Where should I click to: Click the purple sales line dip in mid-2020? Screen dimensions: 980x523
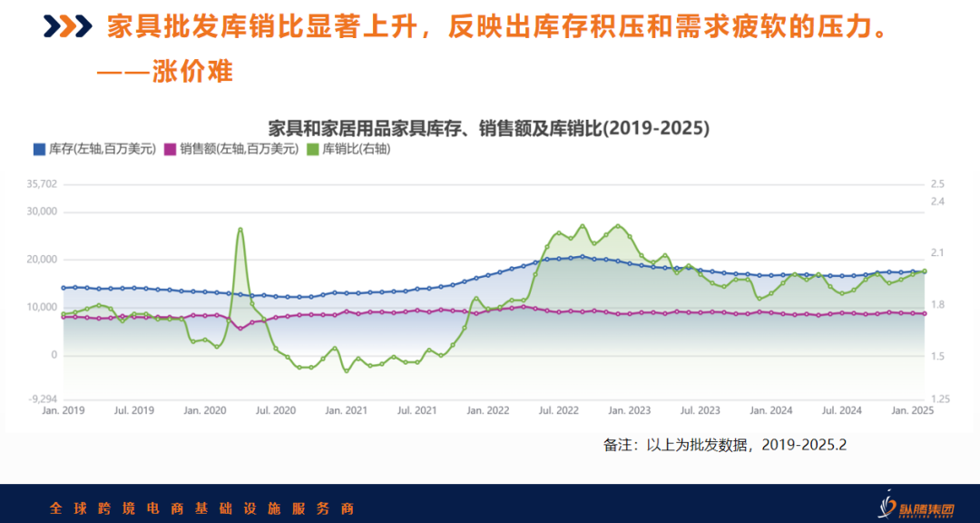point(240,328)
